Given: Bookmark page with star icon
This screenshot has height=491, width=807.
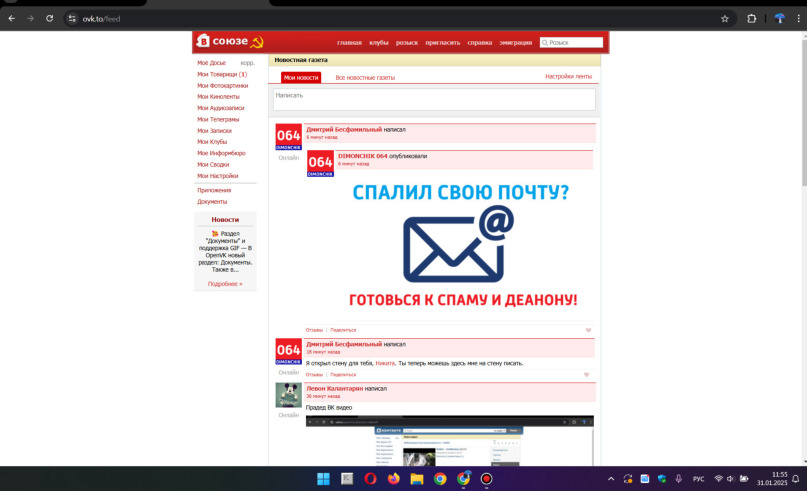Looking at the screenshot, I should pyautogui.click(x=725, y=19).
